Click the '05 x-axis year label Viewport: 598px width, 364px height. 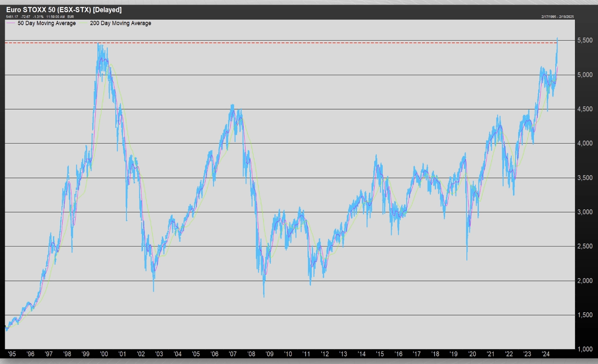tap(196, 354)
